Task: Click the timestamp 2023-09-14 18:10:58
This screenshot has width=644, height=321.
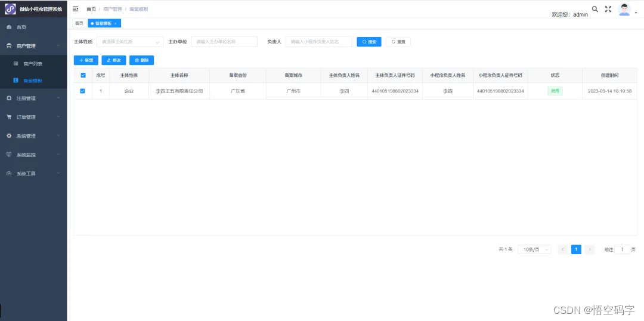Action: tap(609, 91)
